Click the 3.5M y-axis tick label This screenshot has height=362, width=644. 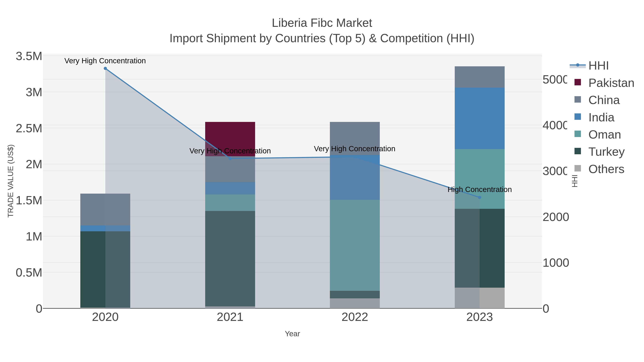click(x=29, y=56)
